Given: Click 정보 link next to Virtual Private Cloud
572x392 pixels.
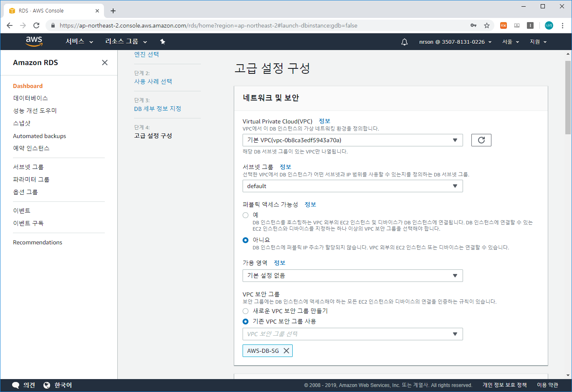Looking at the screenshot, I should (x=324, y=121).
